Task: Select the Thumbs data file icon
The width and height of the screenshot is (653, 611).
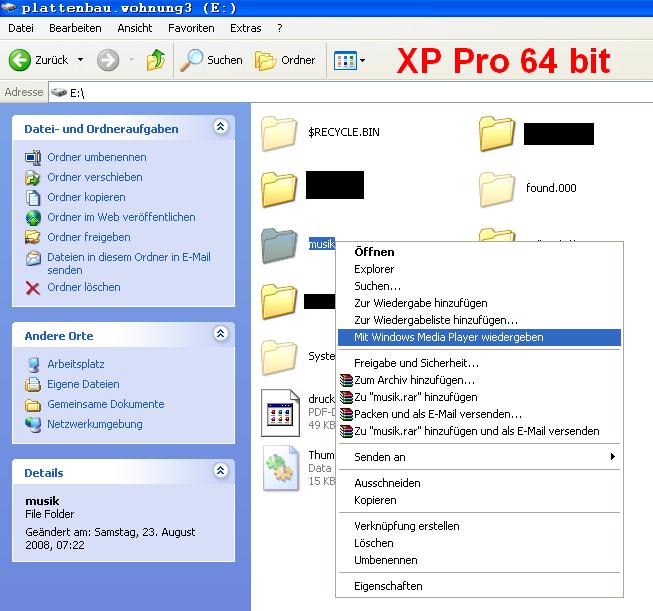Action: tap(281, 468)
